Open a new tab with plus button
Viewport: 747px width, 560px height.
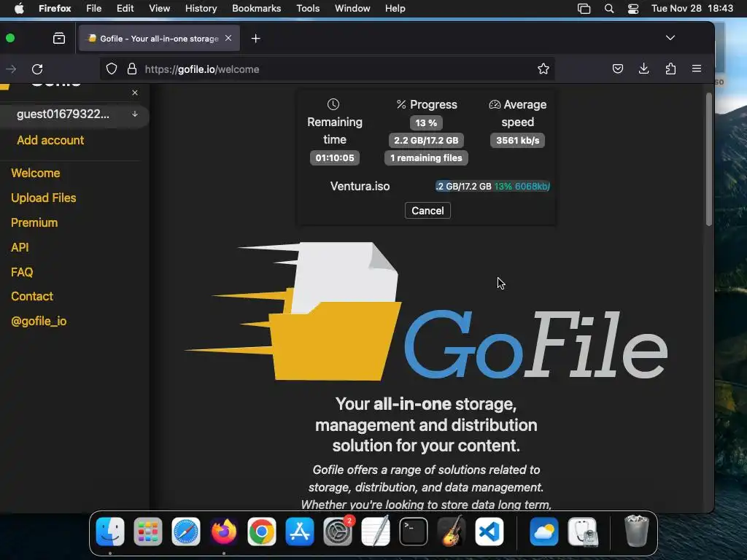click(256, 38)
